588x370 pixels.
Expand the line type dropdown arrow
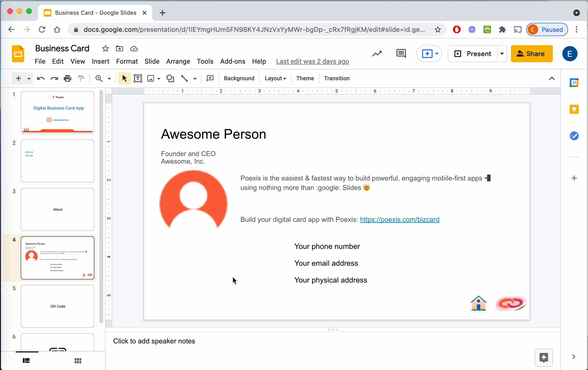click(x=195, y=79)
